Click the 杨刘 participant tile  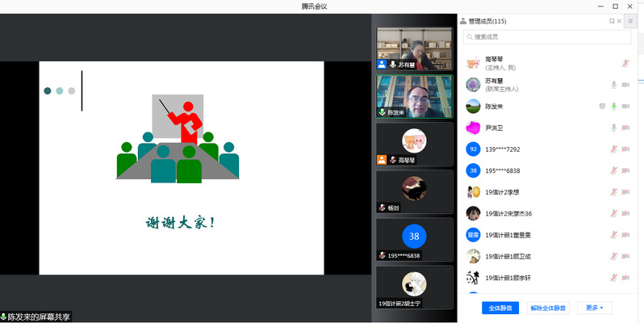coord(414,191)
